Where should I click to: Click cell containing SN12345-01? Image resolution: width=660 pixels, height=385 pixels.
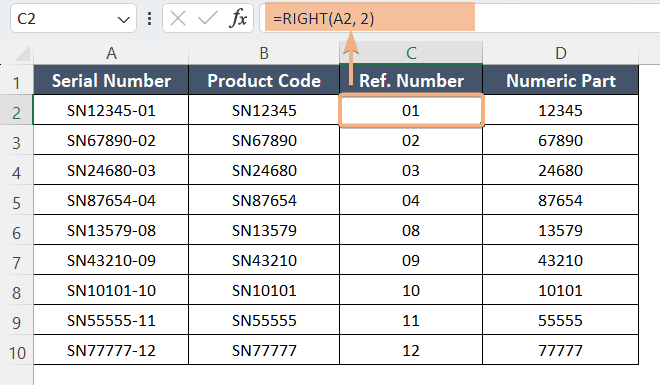click(111, 110)
